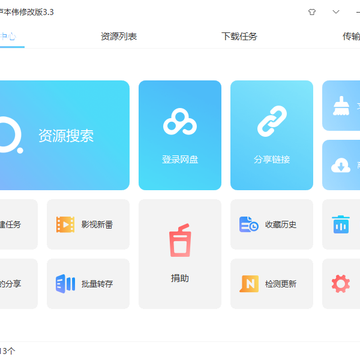The width and height of the screenshot is (360, 360).
Task: Open the 登录网盘 label
Action: [x=180, y=160]
